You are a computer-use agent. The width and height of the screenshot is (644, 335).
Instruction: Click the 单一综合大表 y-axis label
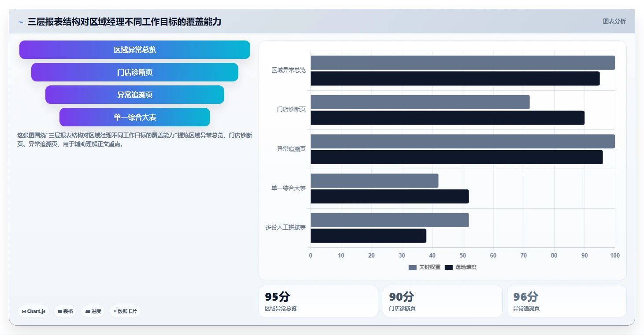click(x=289, y=188)
